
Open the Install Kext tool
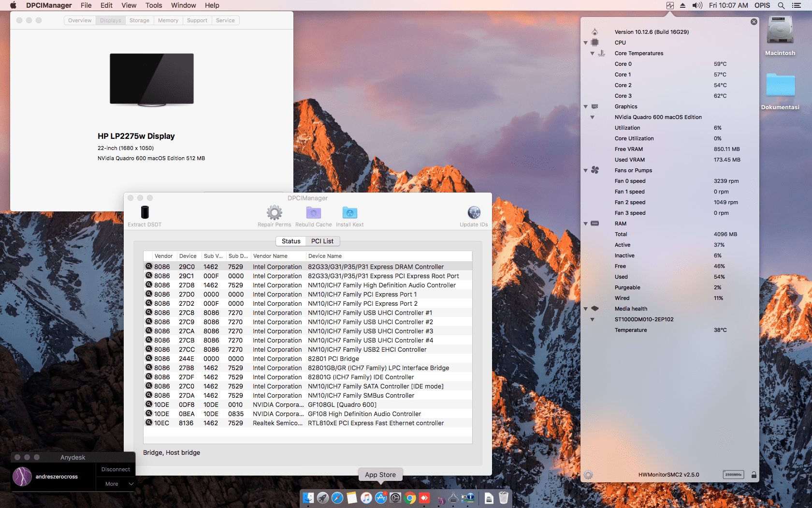click(x=349, y=212)
